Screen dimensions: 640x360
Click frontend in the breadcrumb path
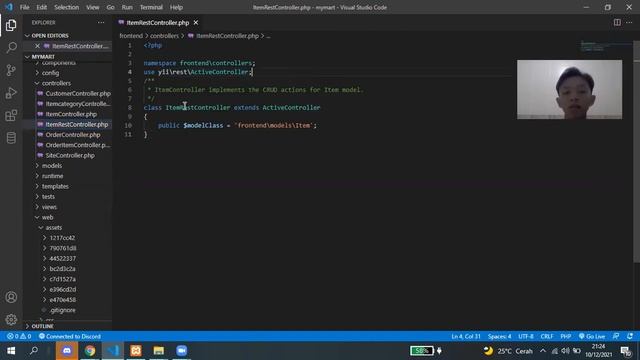tap(131, 36)
